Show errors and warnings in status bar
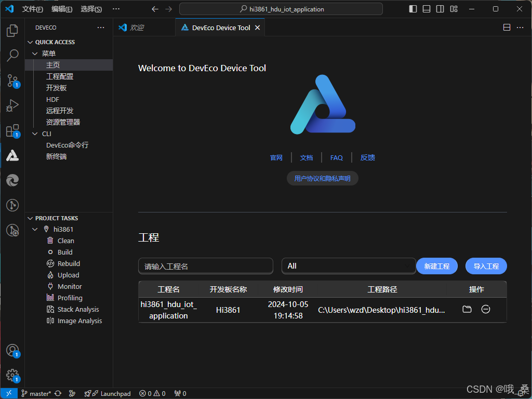Viewport: 532px width, 399px height. click(152, 393)
